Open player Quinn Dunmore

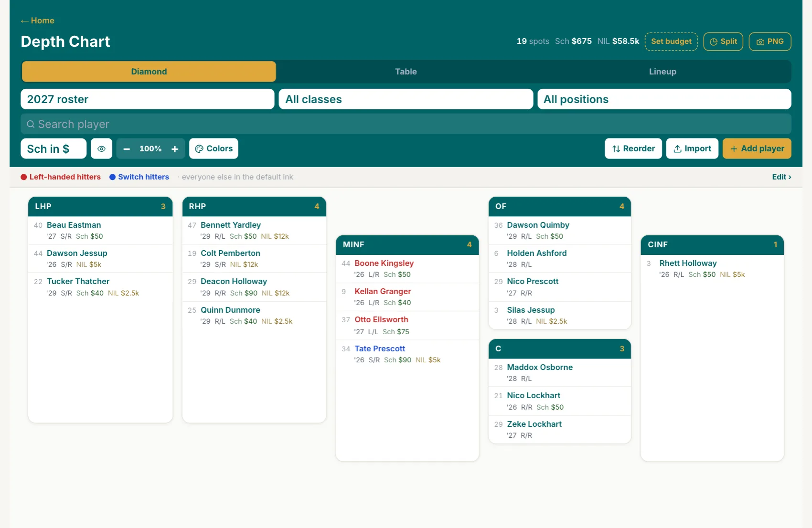point(254,316)
